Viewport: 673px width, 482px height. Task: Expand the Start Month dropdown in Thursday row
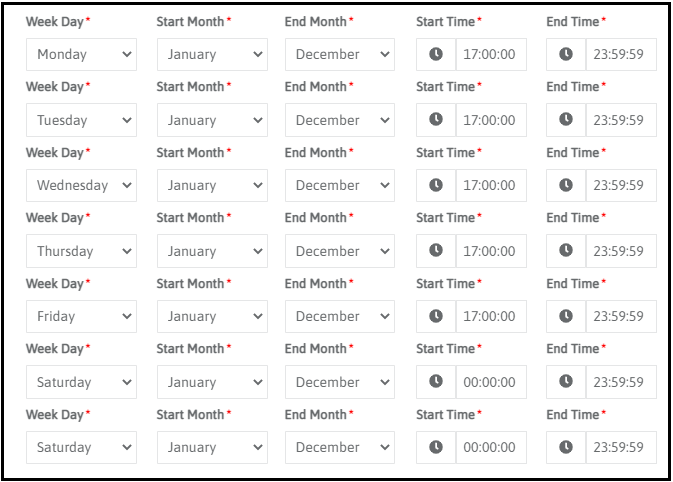(212, 251)
